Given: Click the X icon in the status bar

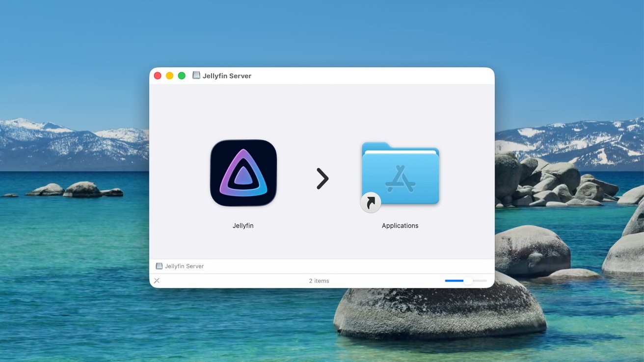Looking at the screenshot, I should 157,281.
